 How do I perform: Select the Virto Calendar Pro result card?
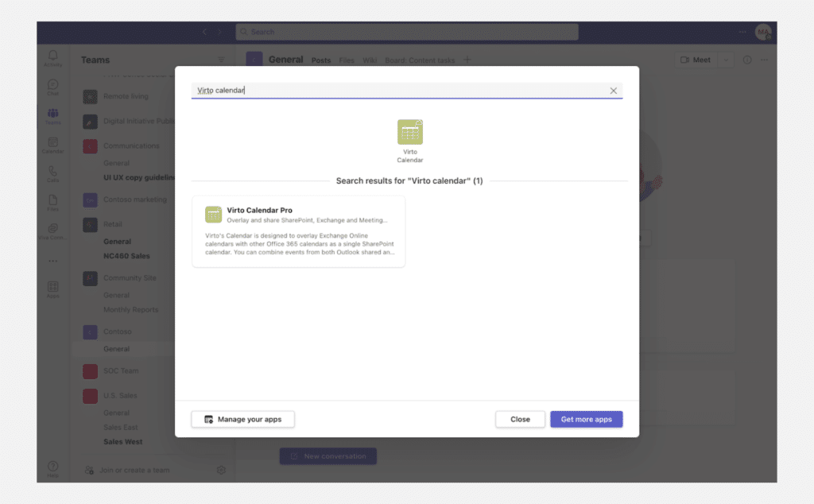tap(299, 231)
